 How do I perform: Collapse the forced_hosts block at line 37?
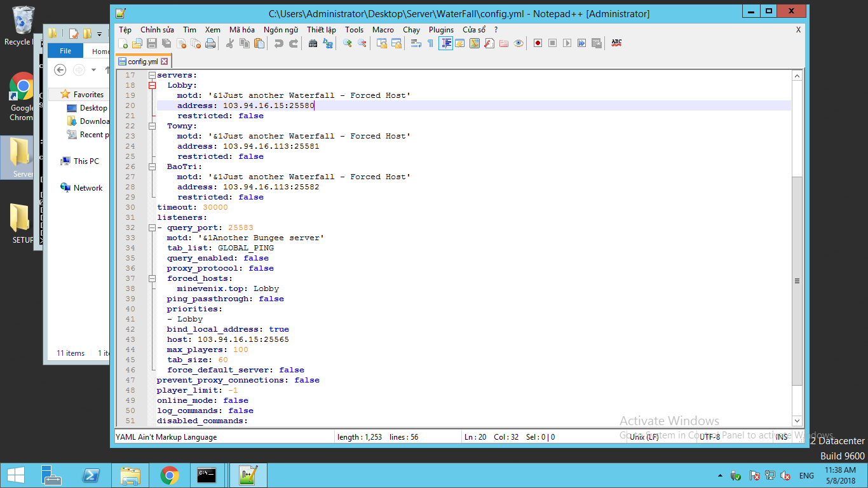coord(152,278)
